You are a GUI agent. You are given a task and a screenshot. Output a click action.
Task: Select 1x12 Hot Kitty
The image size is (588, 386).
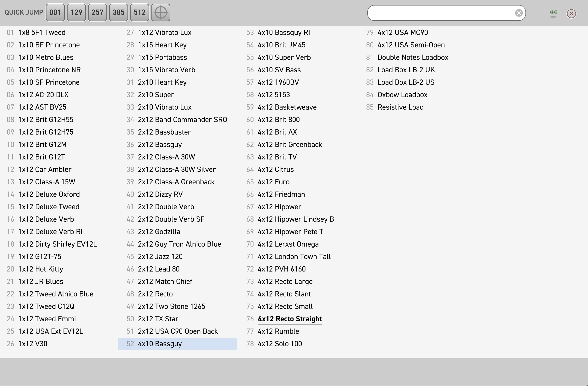click(x=41, y=269)
